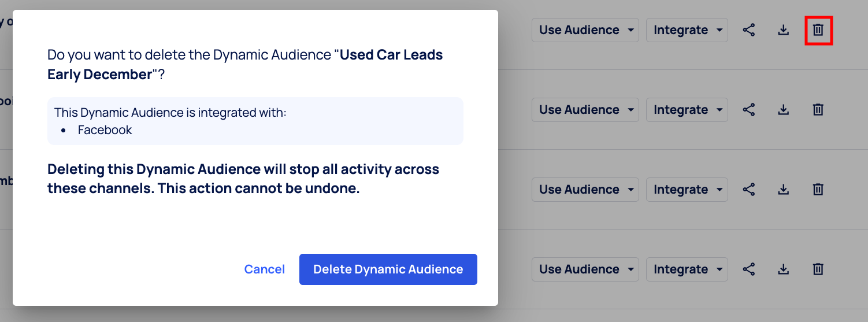
Task: Expand the Integrate dropdown in the second row
Action: 687,110
